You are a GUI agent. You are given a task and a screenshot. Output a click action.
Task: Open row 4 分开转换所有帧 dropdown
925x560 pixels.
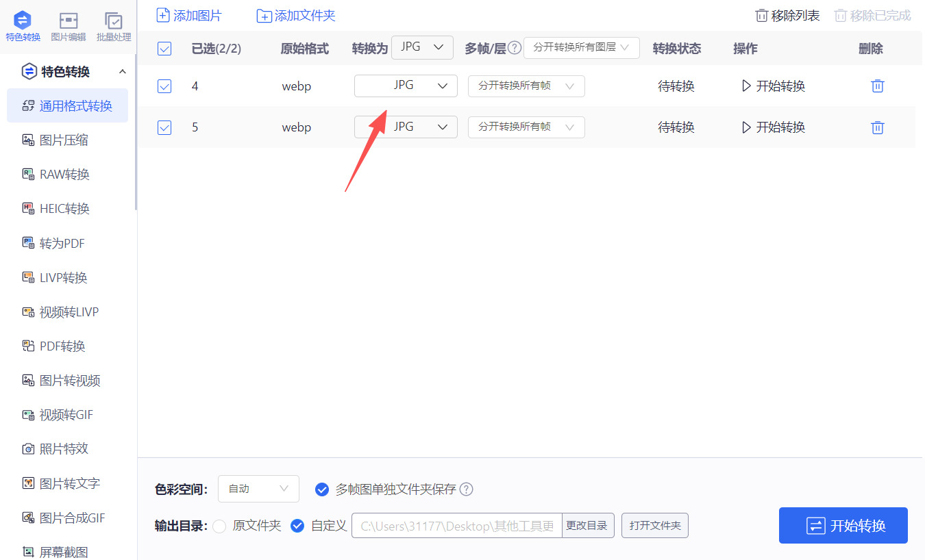[526, 86]
